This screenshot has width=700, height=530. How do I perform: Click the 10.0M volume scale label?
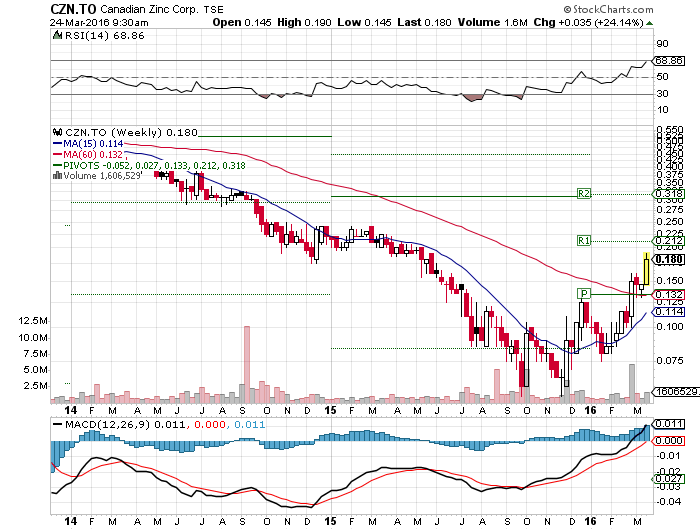pyautogui.click(x=33, y=338)
